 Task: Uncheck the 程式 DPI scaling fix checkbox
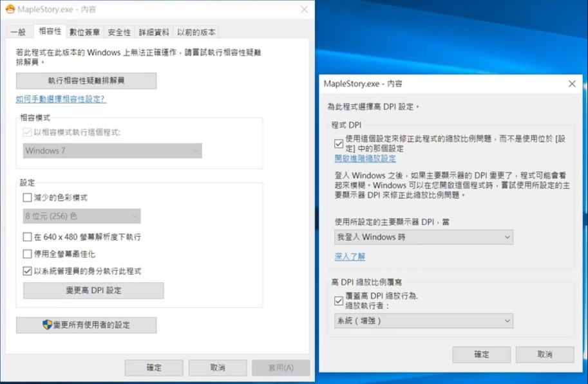pyautogui.click(x=339, y=143)
